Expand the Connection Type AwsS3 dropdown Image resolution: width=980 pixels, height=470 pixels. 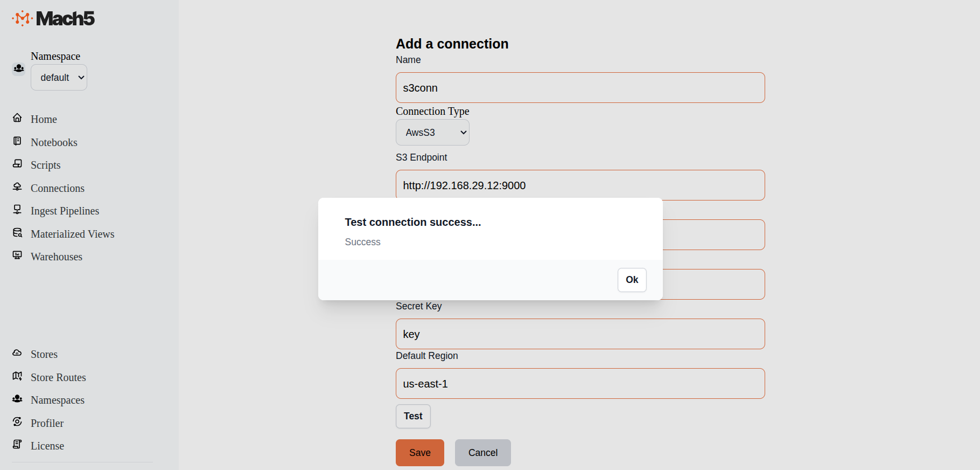[x=432, y=133]
